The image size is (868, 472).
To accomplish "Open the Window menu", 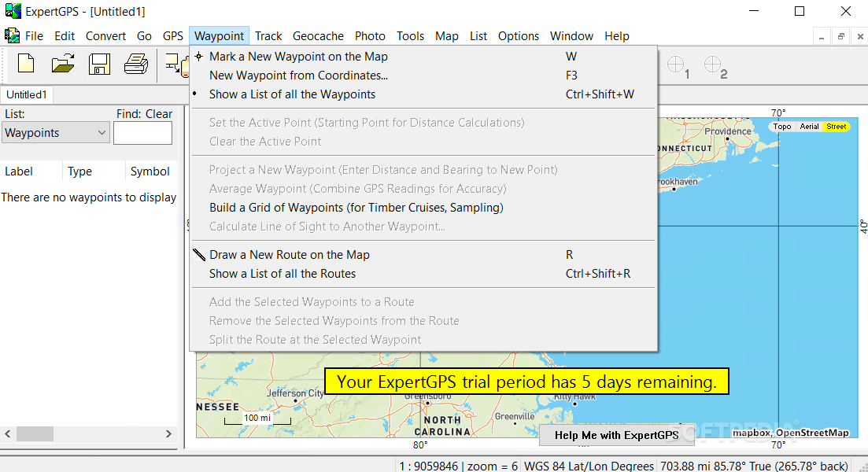I will coord(571,36).
